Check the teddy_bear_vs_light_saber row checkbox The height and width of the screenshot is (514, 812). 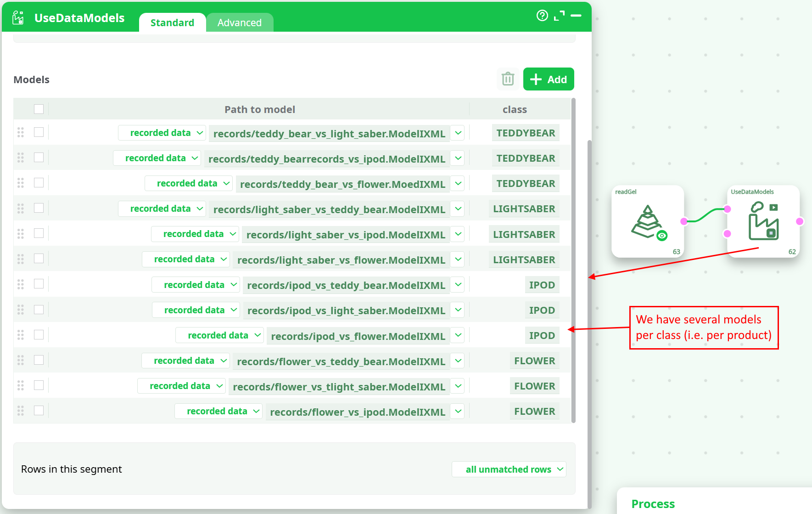coord(39,132)
